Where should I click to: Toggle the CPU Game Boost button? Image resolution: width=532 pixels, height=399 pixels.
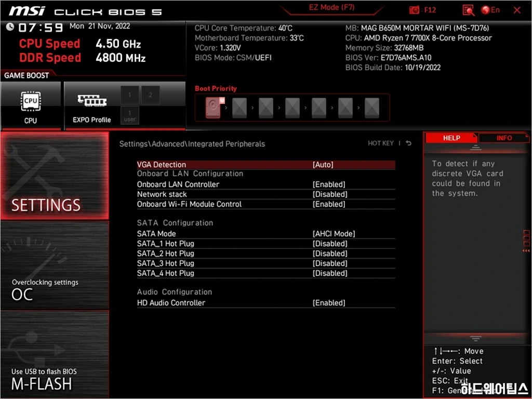(x=31, y=106)
